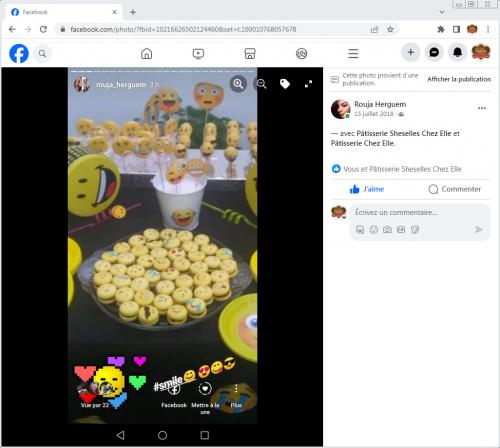Open browser extensions puzzle icon
500x448 pixels.
pos(441,29)
